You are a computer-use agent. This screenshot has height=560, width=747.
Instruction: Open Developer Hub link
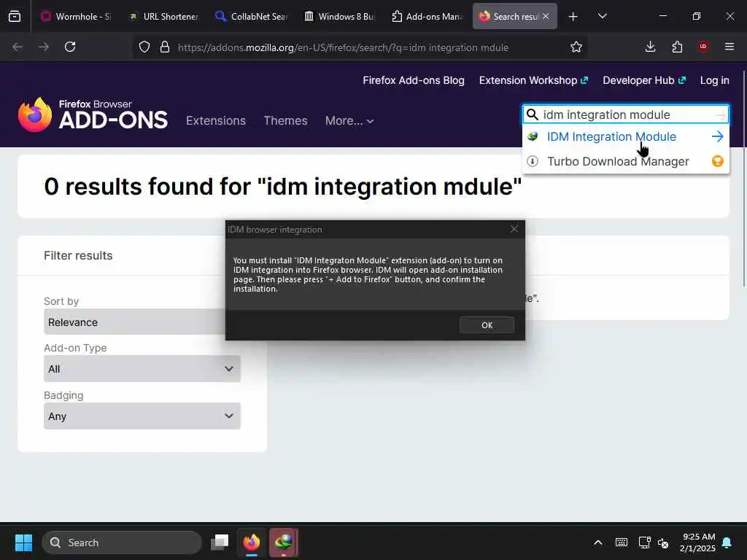[644, 80]
